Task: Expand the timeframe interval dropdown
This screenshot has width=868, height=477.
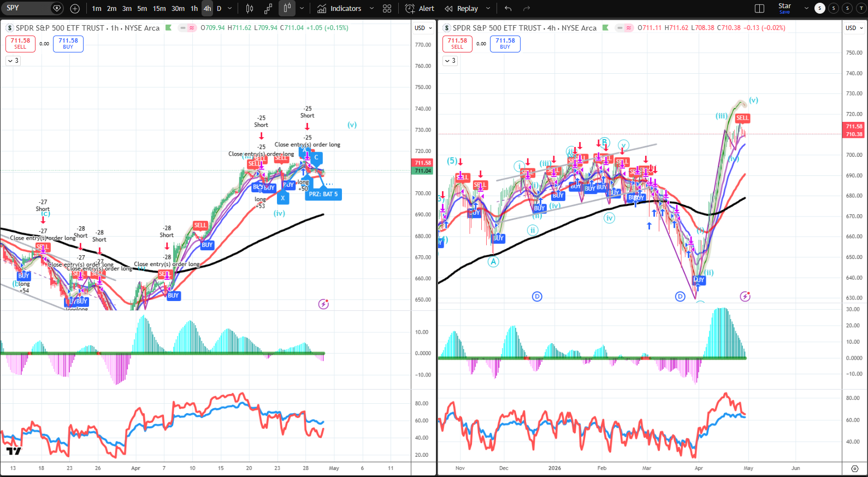Action: pos(229,9)
